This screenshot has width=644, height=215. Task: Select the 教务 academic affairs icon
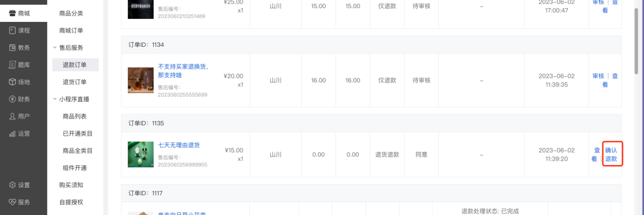12,48
